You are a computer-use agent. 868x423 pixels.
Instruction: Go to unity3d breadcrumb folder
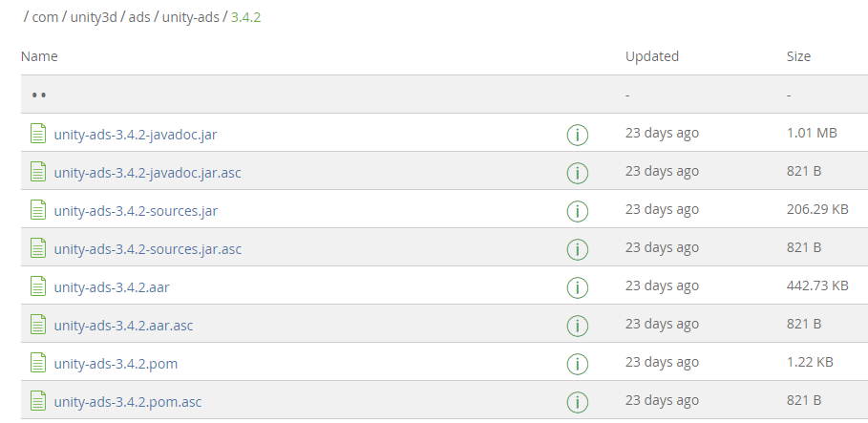coord(99,18)
